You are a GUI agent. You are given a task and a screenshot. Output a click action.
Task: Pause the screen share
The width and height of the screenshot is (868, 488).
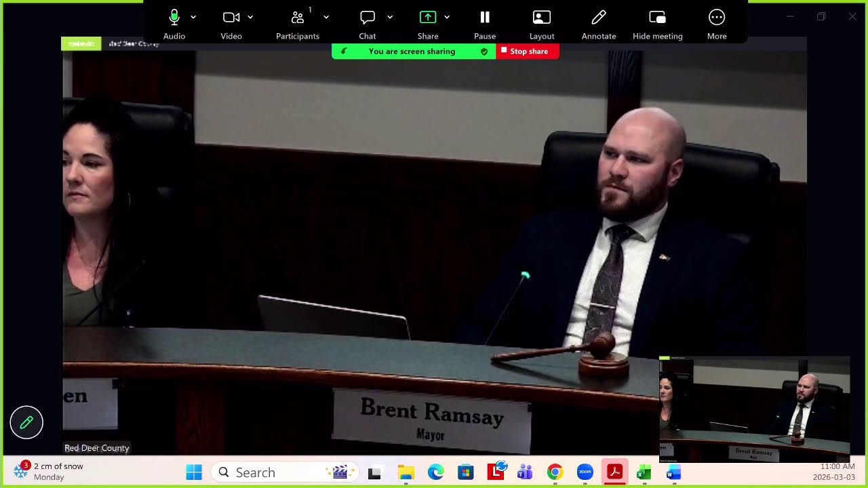tap(485, 24)
